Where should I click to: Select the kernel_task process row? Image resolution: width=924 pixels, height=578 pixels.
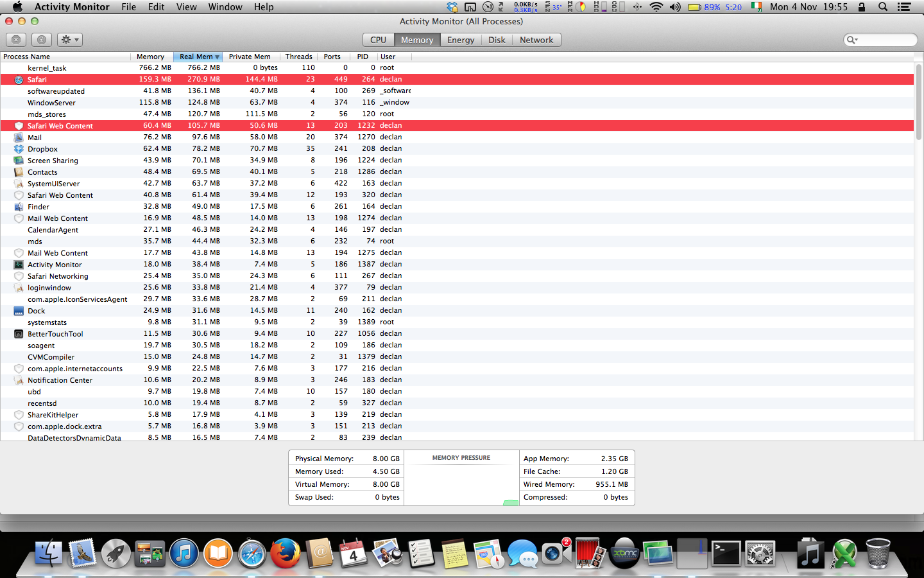click(x=457, y=67)
